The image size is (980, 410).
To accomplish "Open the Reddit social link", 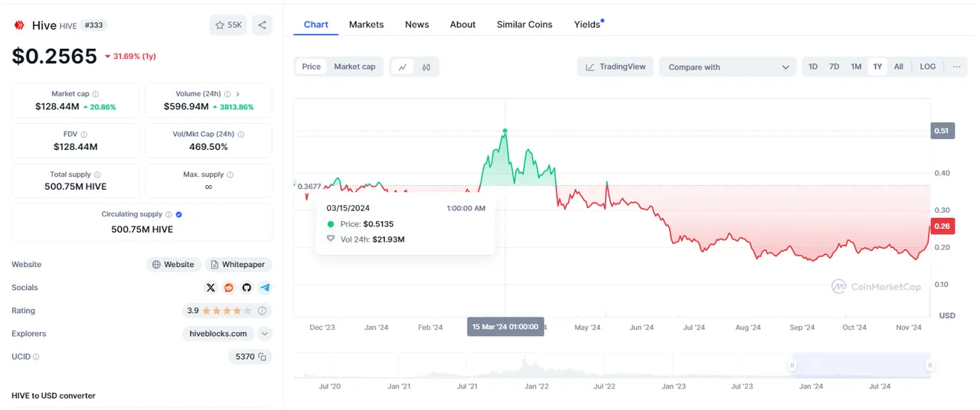I will (x=229, y=288).
